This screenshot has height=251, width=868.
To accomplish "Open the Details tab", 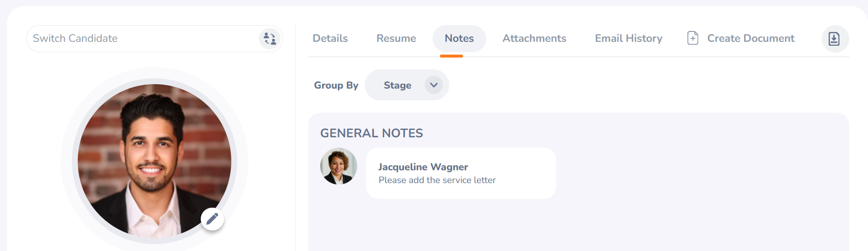I will pos(330,38).
